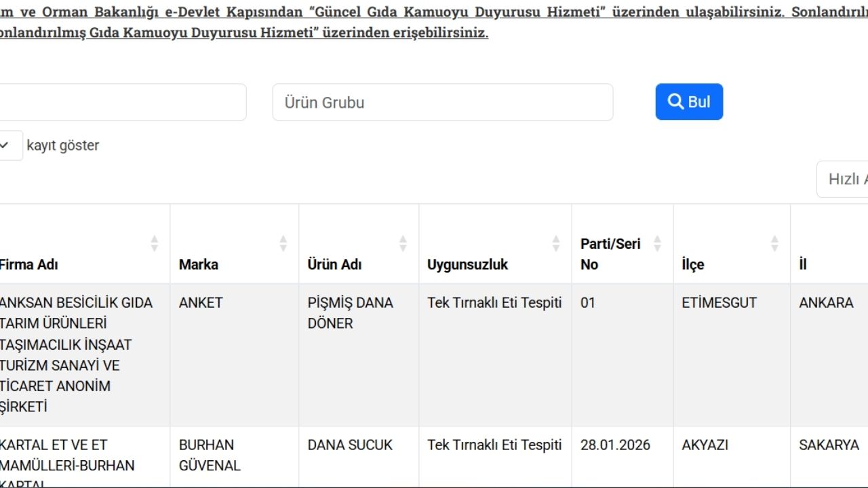The width and height of the screenshot is (868, 488).
Task: Click the PİŞMİŞ DANA DÖNER product cell
Action: tap(351, 312)
